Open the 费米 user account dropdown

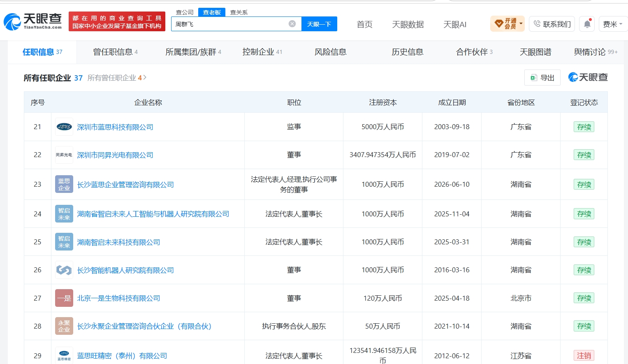612,24
